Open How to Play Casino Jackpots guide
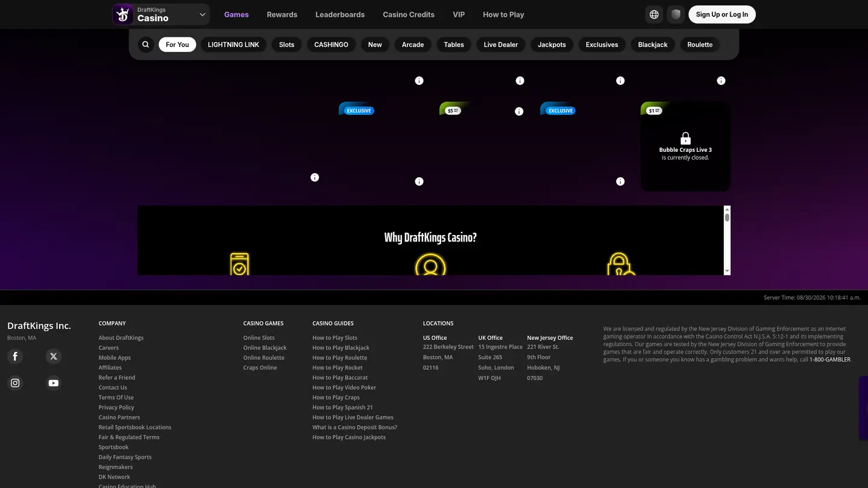 [x=349, y=437]
